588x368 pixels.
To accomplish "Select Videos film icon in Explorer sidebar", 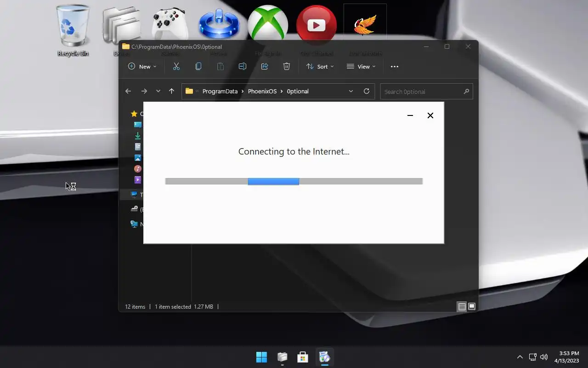I will (x=137, y=180).
